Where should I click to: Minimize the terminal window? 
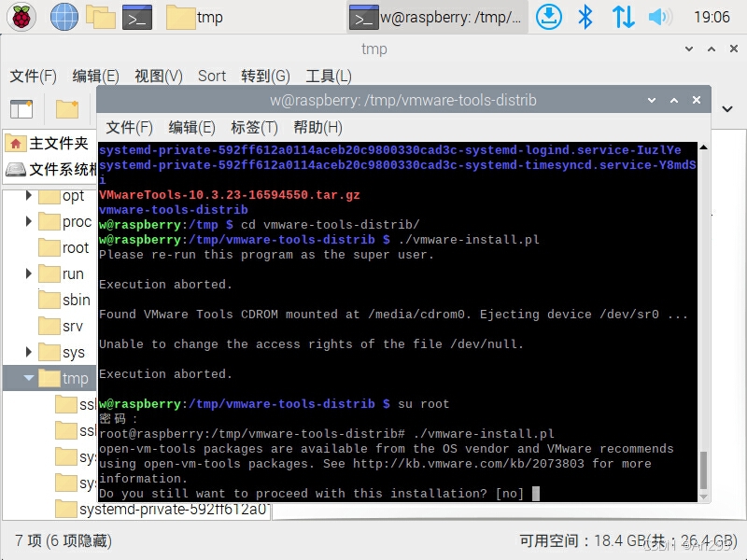click(x=652, y=100)
